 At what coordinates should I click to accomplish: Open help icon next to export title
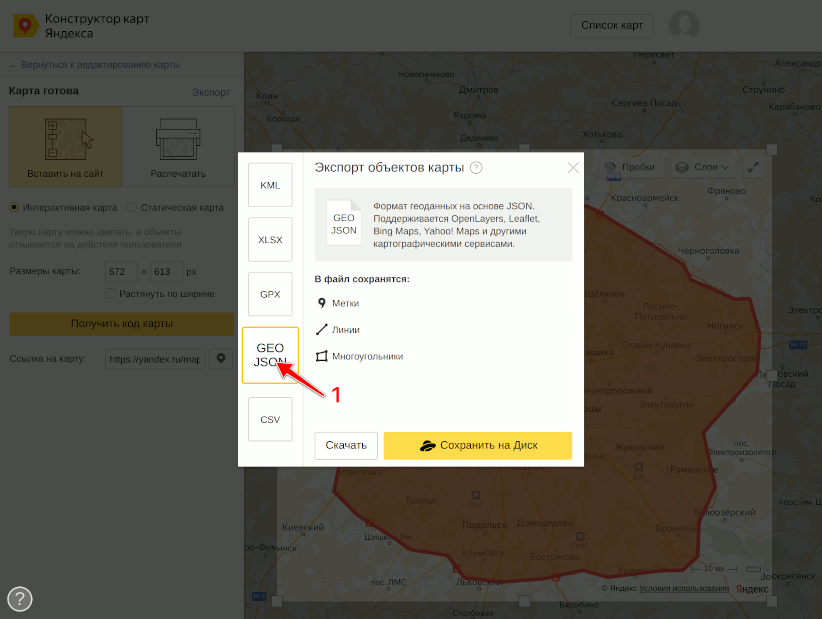coord(476,168)
